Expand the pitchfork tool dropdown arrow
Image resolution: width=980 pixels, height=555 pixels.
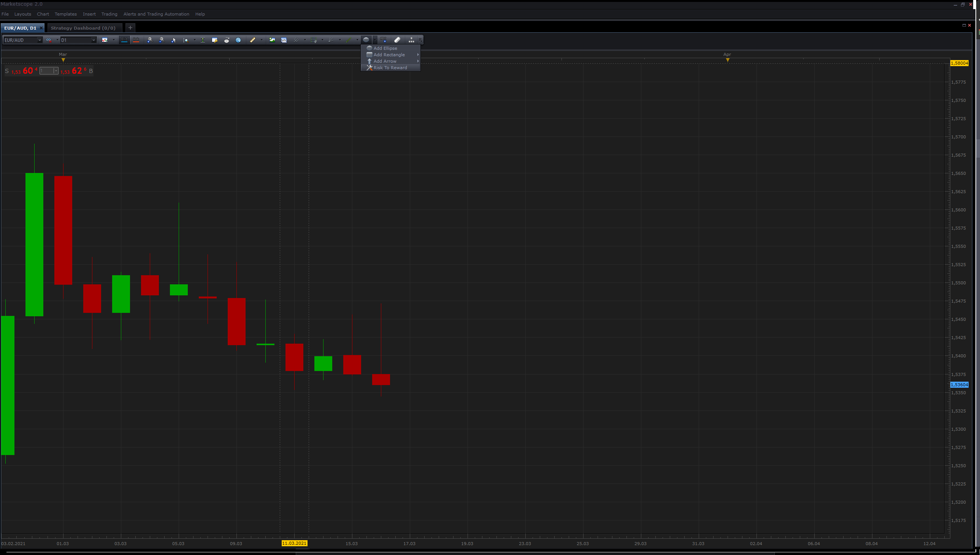305,40
